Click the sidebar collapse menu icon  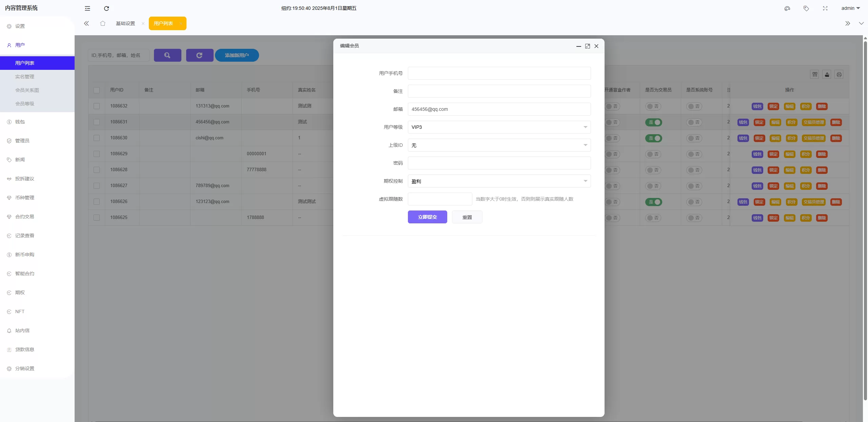(x=87, y=8)
